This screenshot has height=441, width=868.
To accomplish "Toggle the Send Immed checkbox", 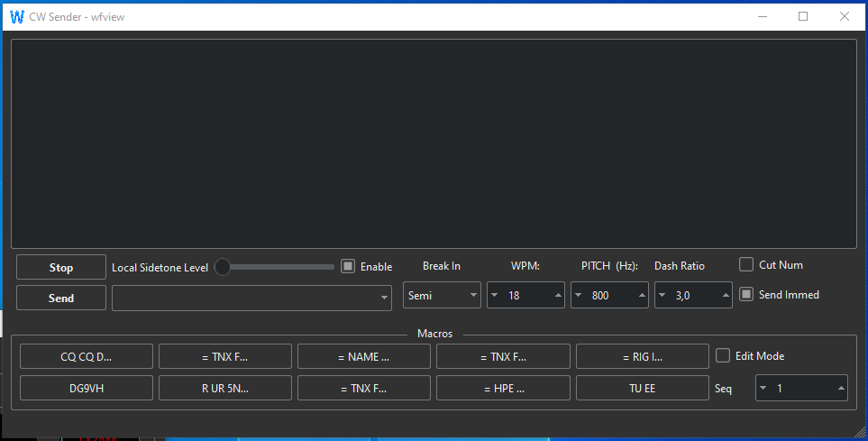I will [x=746, y=294].
